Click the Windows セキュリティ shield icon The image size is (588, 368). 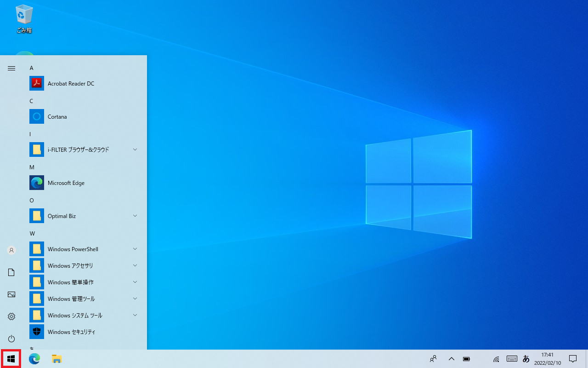(x=37, y=332)
